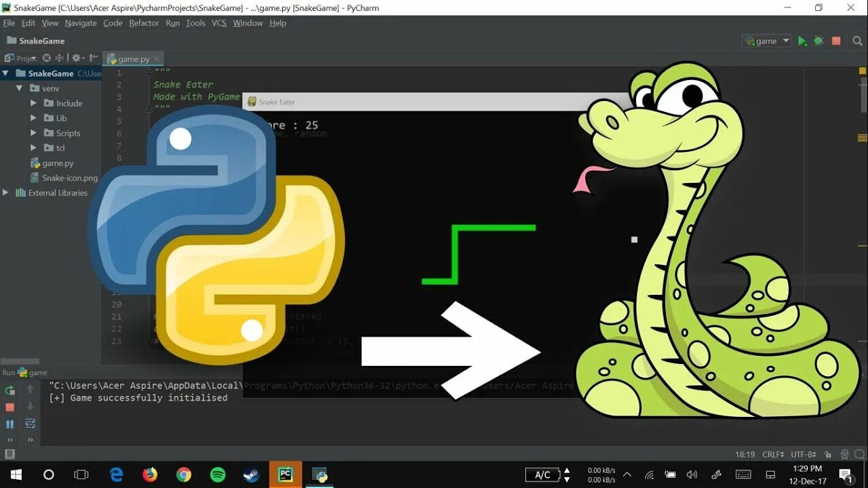Expand the tcl folder
This screenshot has height=488, width=868.
[33, 148]
